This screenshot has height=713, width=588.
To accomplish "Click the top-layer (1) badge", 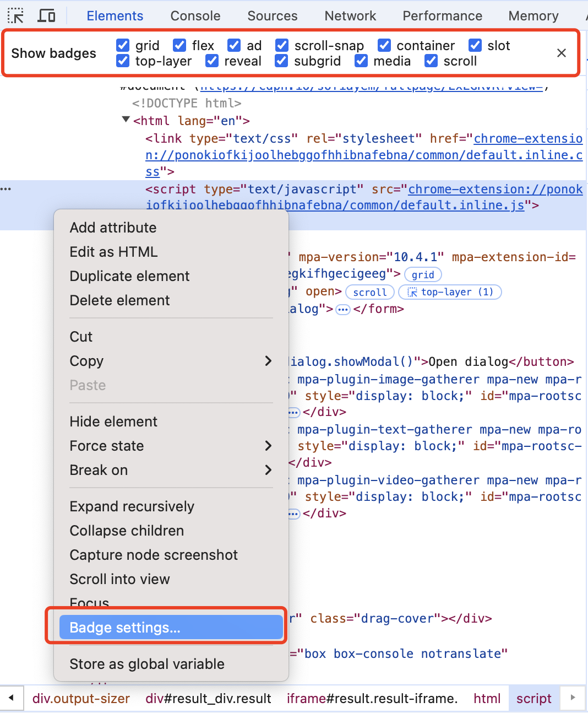I will 450,292.
